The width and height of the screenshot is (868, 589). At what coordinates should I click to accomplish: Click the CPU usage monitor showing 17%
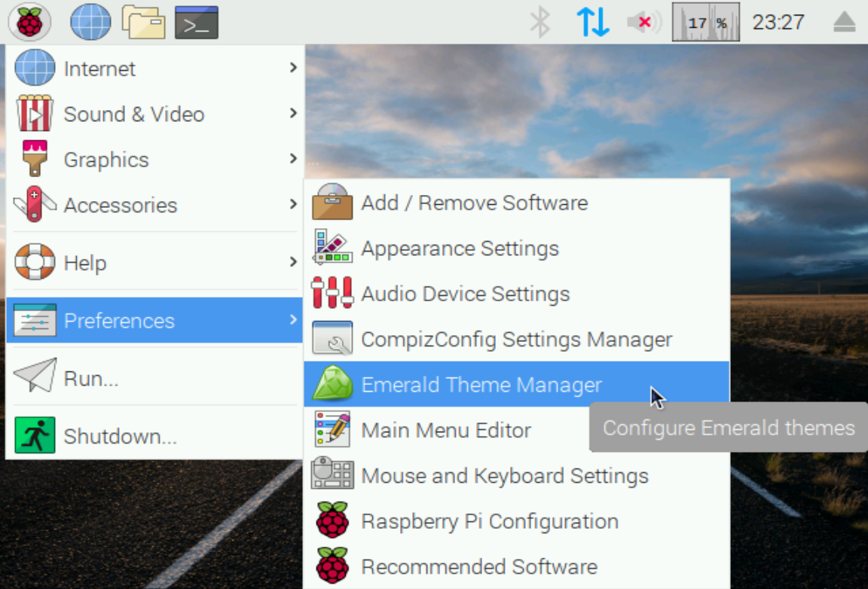tap(706, 22)
